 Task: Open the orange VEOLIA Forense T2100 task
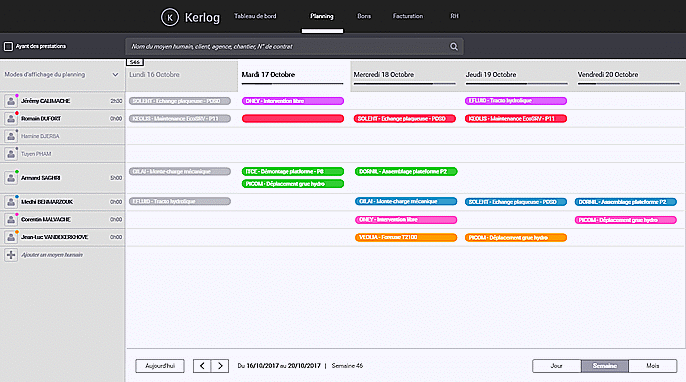406,237
